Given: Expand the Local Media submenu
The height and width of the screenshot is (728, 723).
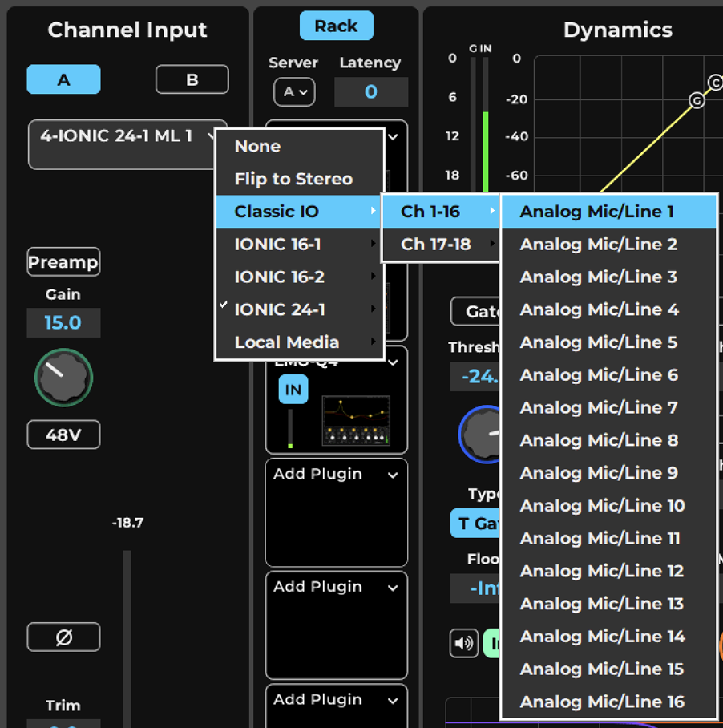Looking at the screenshot, I should coord(300,342).
